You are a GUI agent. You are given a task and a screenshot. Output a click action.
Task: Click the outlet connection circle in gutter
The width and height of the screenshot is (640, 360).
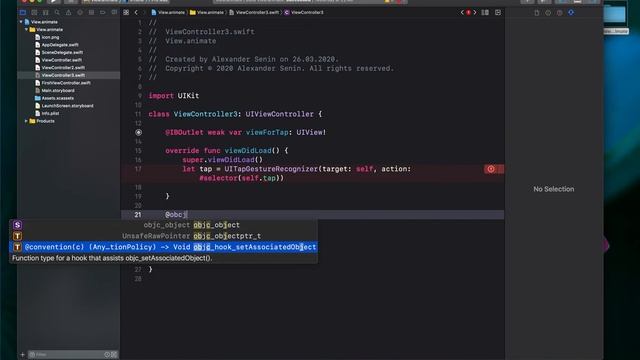138,132
